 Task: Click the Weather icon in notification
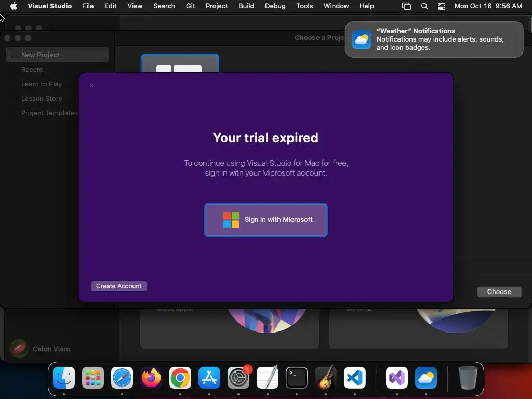(362, 39)
